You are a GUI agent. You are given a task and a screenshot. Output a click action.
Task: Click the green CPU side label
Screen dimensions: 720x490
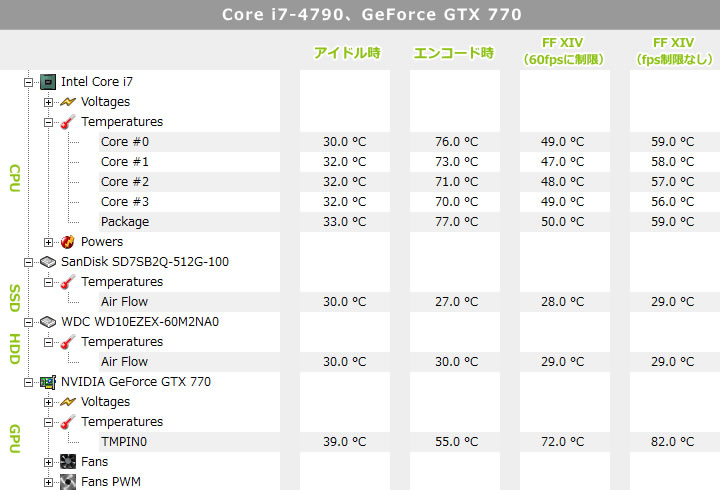click(x=15, y=178)
